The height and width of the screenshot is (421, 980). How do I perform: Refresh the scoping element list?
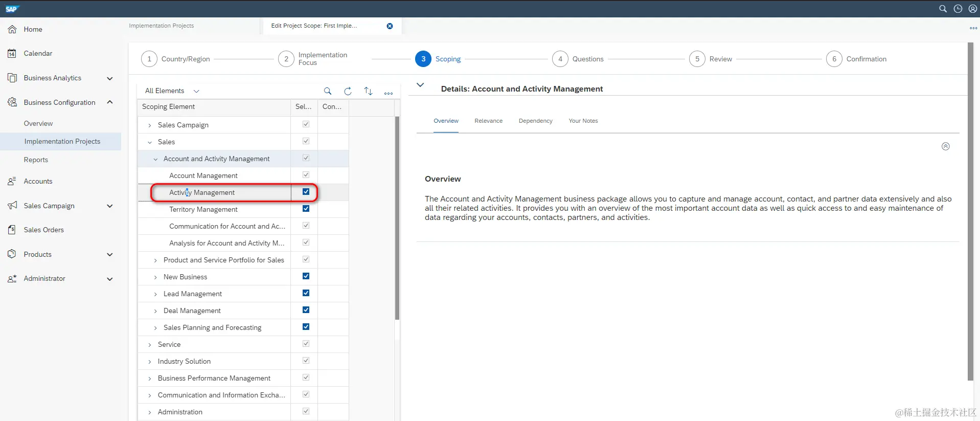(348, 91)
